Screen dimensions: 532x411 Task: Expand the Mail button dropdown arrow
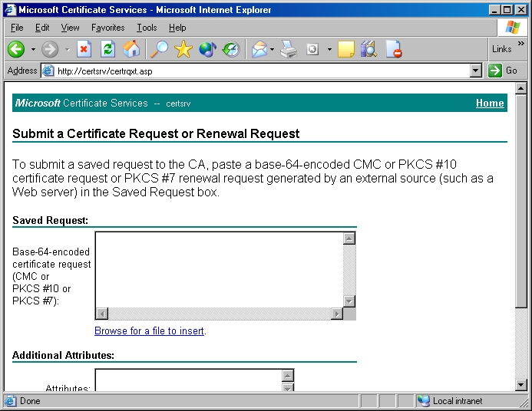tap(272, 50)
